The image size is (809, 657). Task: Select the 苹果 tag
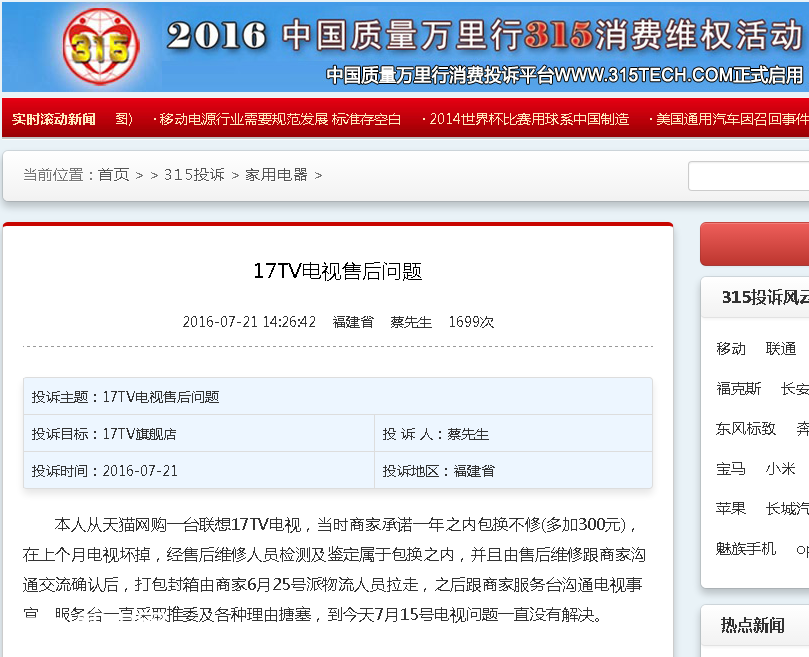click(x=731, y=508)
